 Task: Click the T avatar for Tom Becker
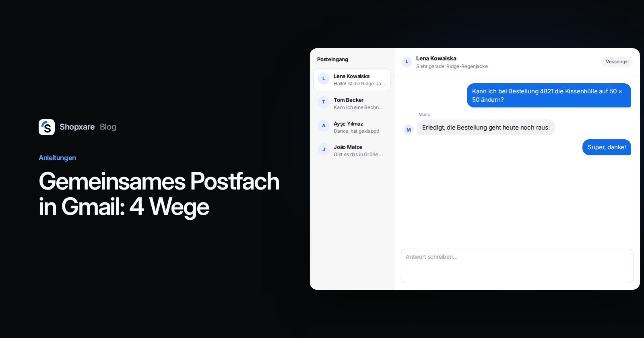pos(324,102)
